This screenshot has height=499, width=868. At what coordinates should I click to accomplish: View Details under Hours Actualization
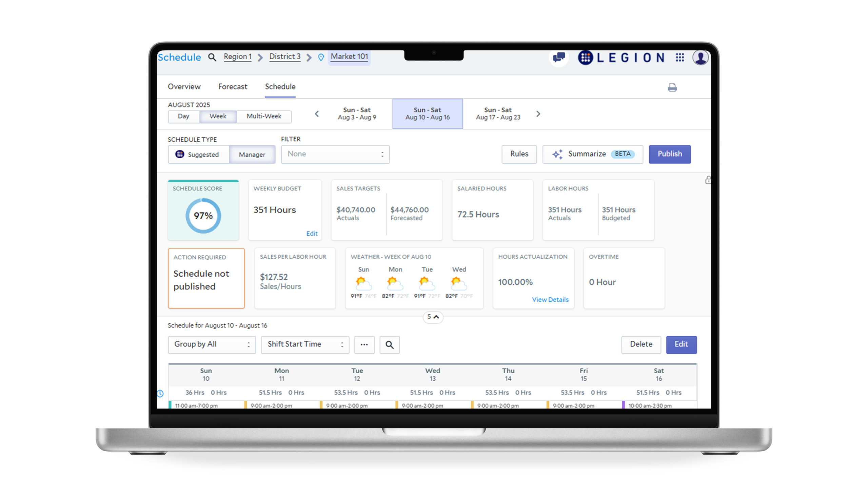tap(550, 300)
